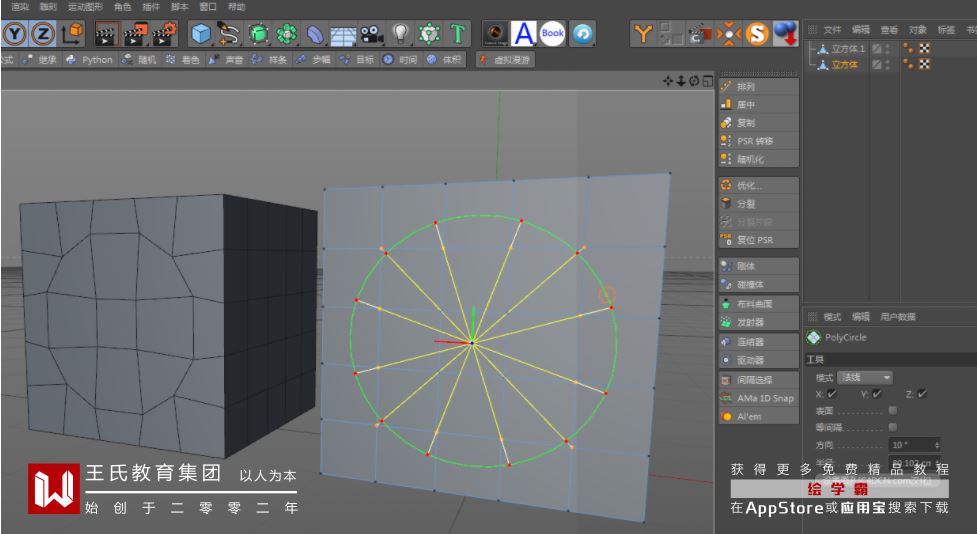The image size is (977, 534).
Task: Select the bend deformer icon
Action: [x=315, y=34]
